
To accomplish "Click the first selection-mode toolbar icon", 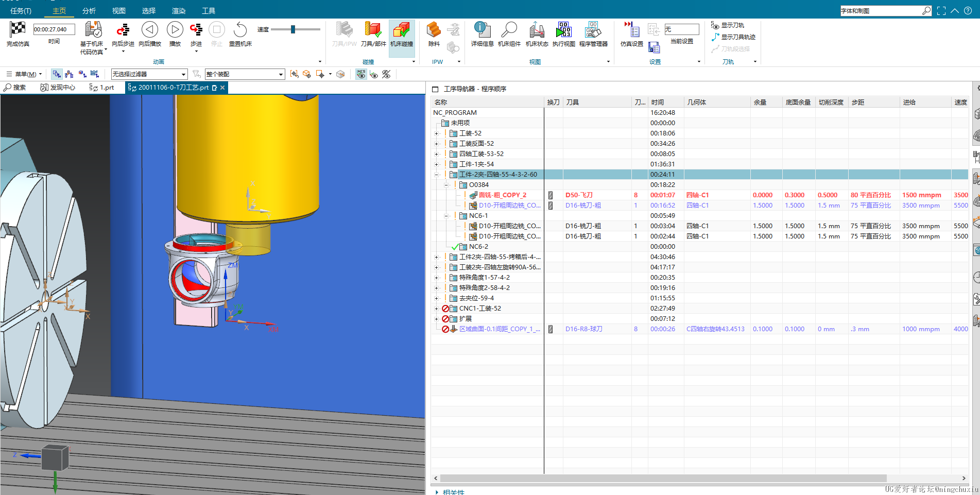I will coord(57,74).
